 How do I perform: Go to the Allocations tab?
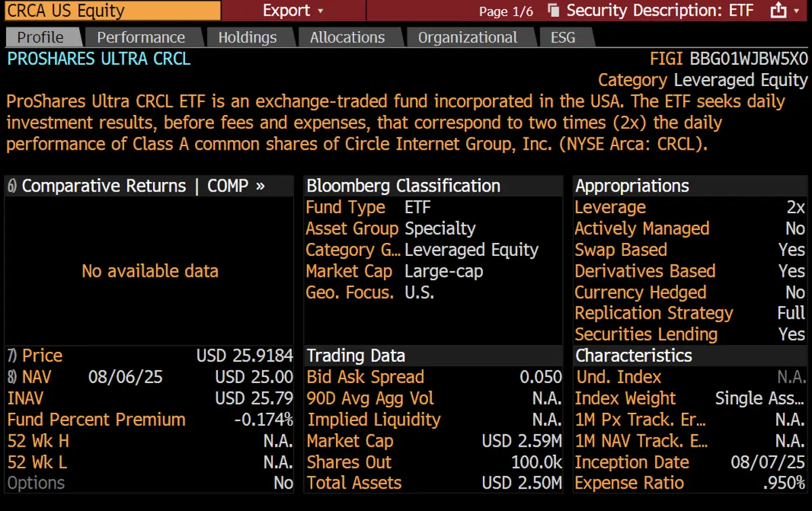(347, 37)
